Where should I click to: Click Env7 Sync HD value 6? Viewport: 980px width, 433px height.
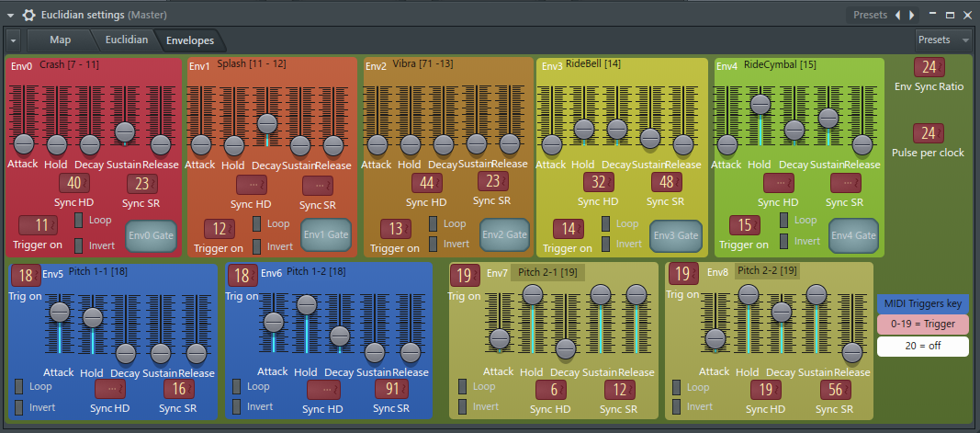pyautogui.click(x=551, y=389)
